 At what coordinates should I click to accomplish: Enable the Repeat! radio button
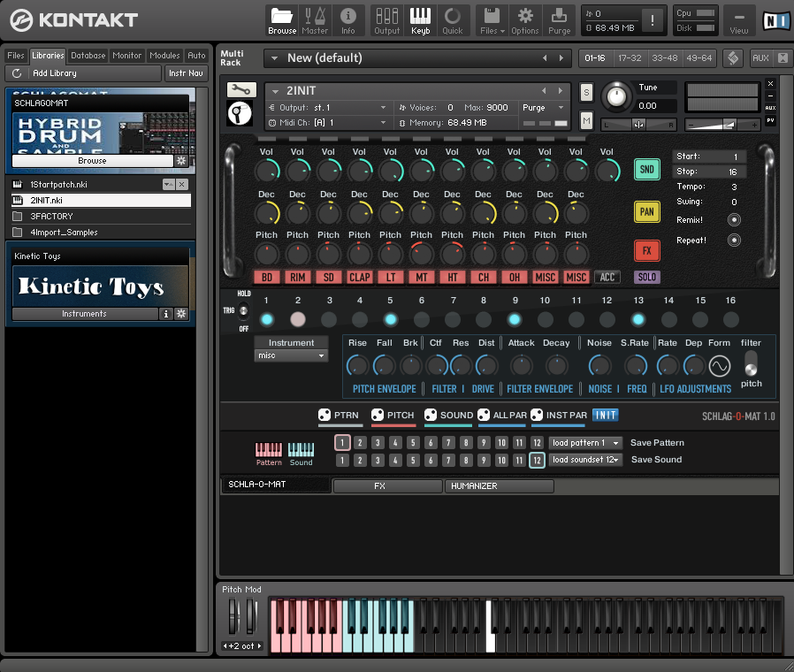pos(734,240)
